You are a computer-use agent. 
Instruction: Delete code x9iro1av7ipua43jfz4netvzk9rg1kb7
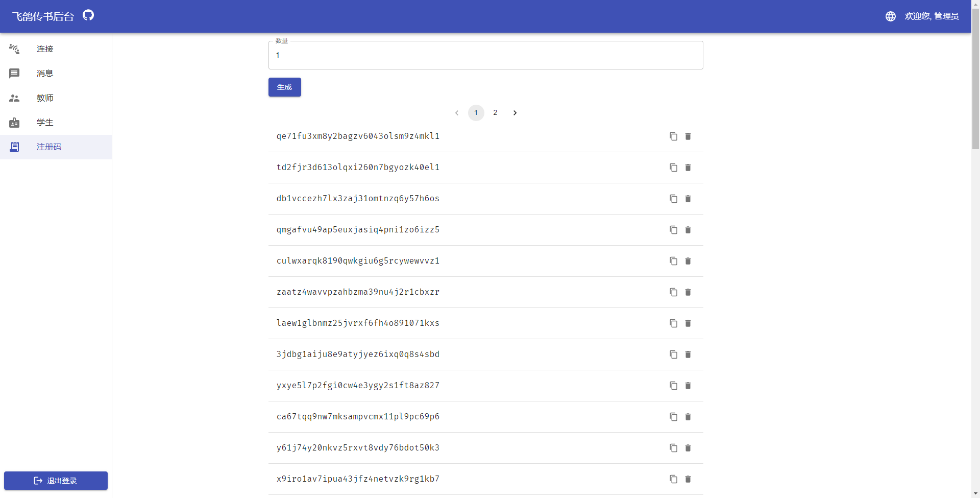688,479
